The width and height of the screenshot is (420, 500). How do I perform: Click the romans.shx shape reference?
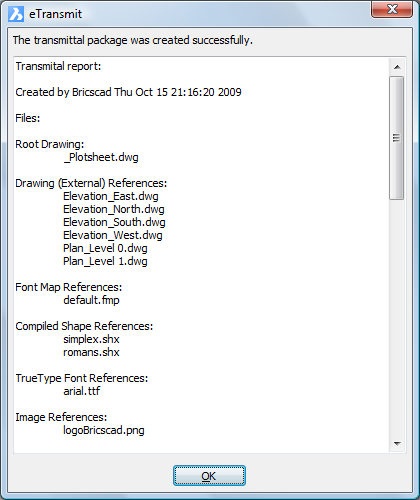[x=91, y=352]
